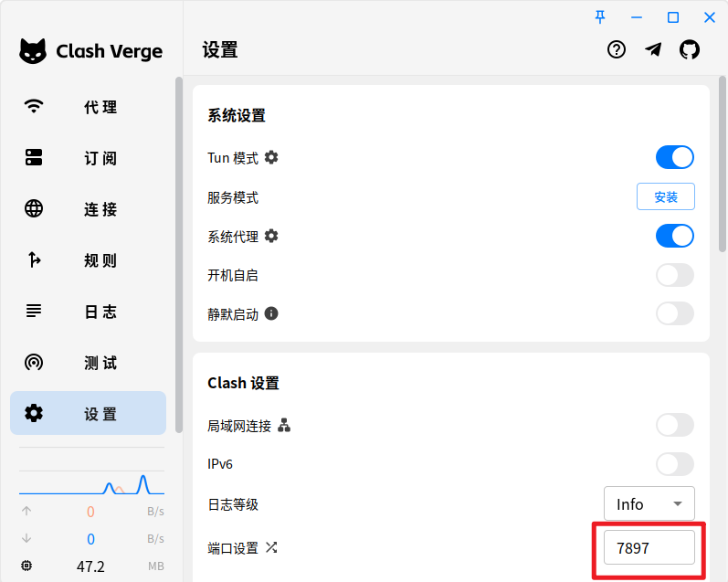Click the Wi-Fi proxy sidebar icon
Image resolution: width=728 pixels, height=582 pixels.
click(34, 106)
